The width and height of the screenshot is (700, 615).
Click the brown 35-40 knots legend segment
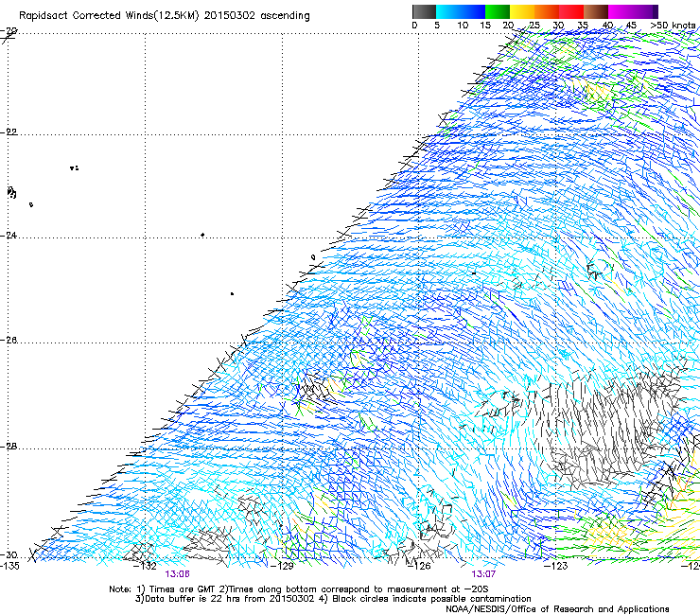coord(596,11)
